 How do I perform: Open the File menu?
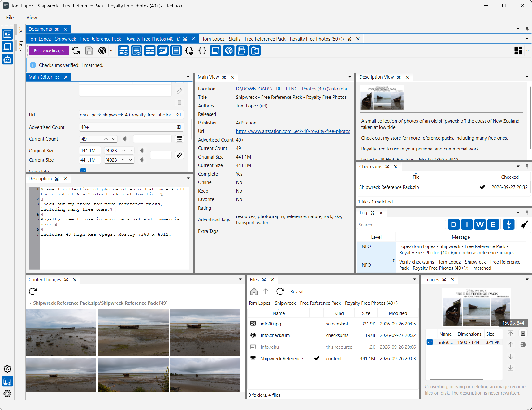tap(10, 18)
